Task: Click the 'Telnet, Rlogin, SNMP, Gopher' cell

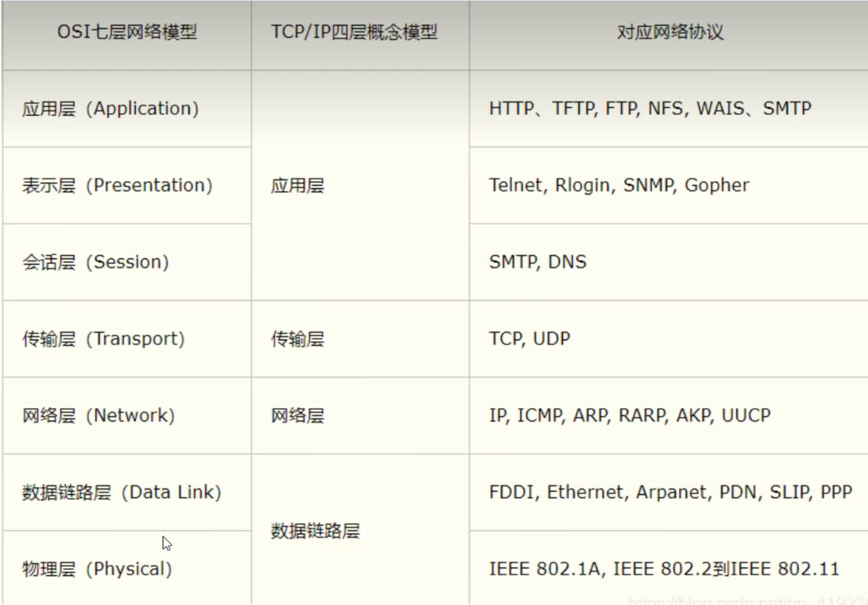Action: (x=669, y=186)
